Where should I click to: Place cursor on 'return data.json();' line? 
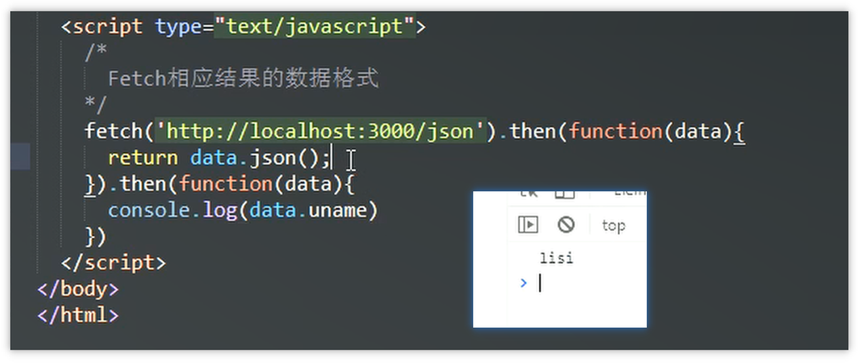point(218,157)
